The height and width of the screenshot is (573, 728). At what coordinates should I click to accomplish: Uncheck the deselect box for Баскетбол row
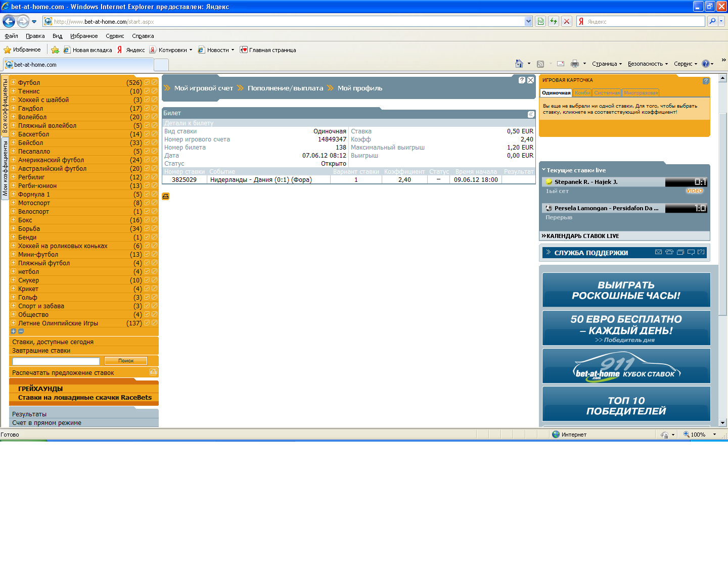tap(154, 134)
